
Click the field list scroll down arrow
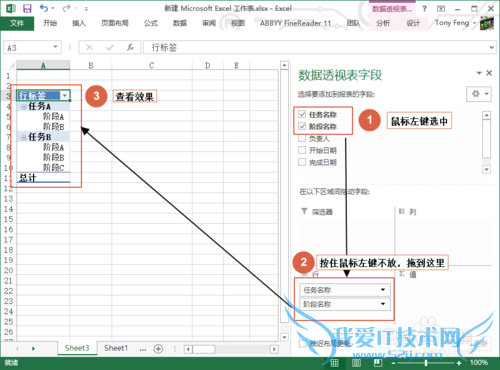coord(486,169)
